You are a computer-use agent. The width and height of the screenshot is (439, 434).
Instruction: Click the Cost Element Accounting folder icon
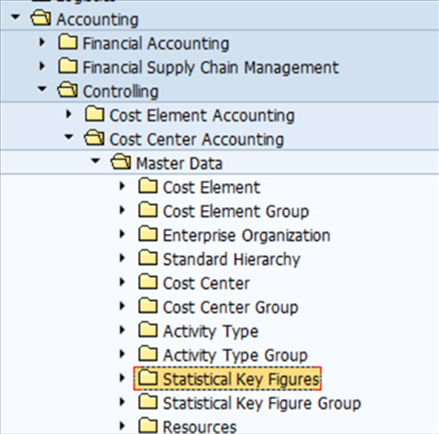point(95,114)
